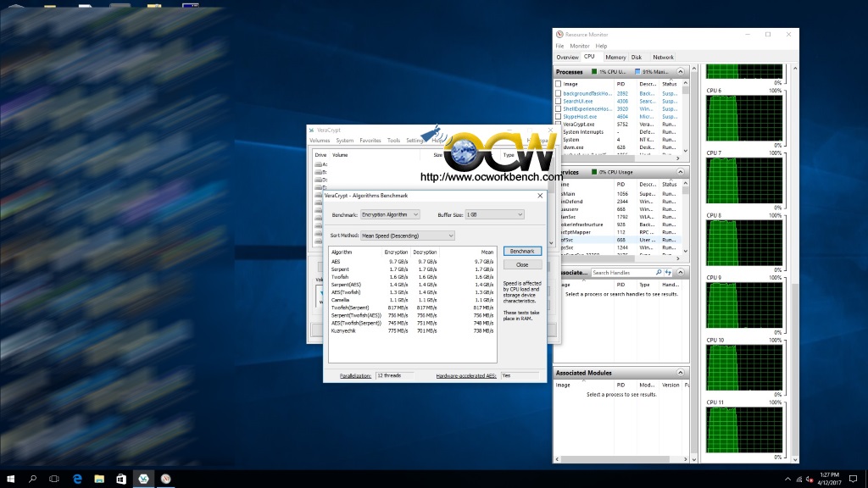Check the SkypeHost.exe process checkbox
The width and height of the screenshot is (868, 488).
coord(558,117)
